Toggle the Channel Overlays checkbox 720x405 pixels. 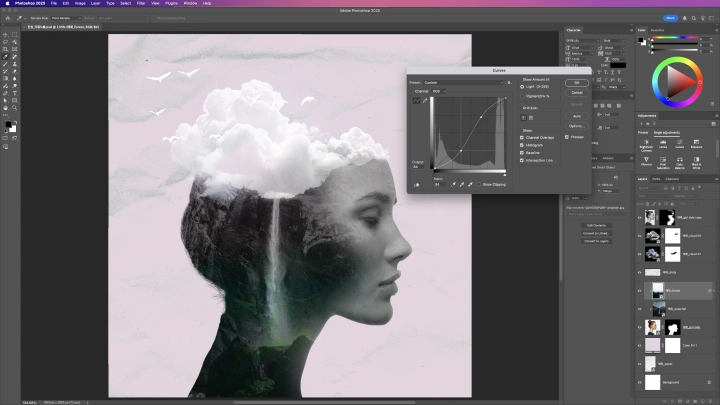click(x=522, y=137)
